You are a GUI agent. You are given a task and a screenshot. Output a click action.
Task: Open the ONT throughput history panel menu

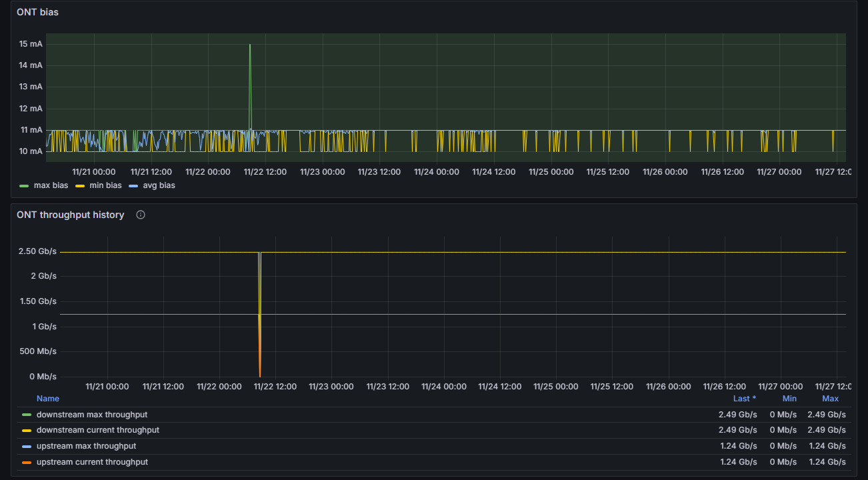[70, 215]
